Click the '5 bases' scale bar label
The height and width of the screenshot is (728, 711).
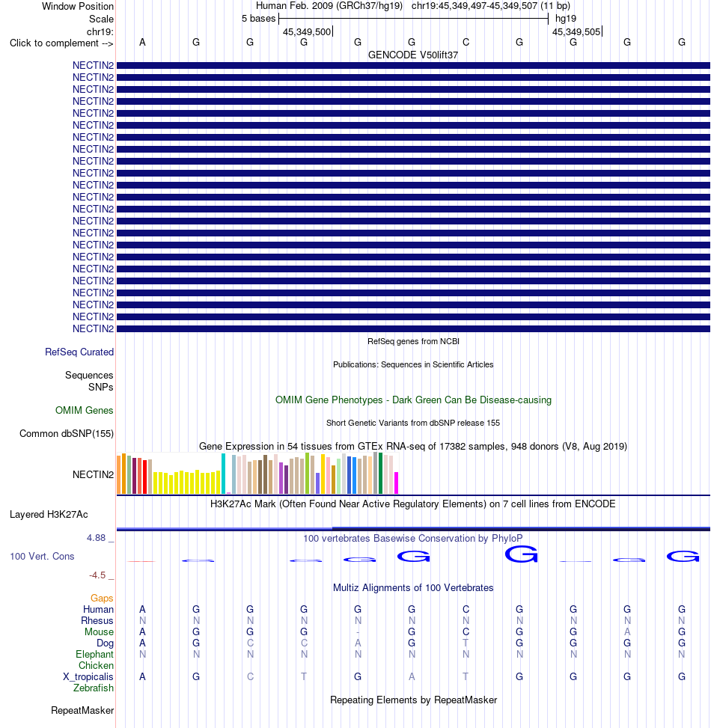pyautogui.click(x=259, y=19)
